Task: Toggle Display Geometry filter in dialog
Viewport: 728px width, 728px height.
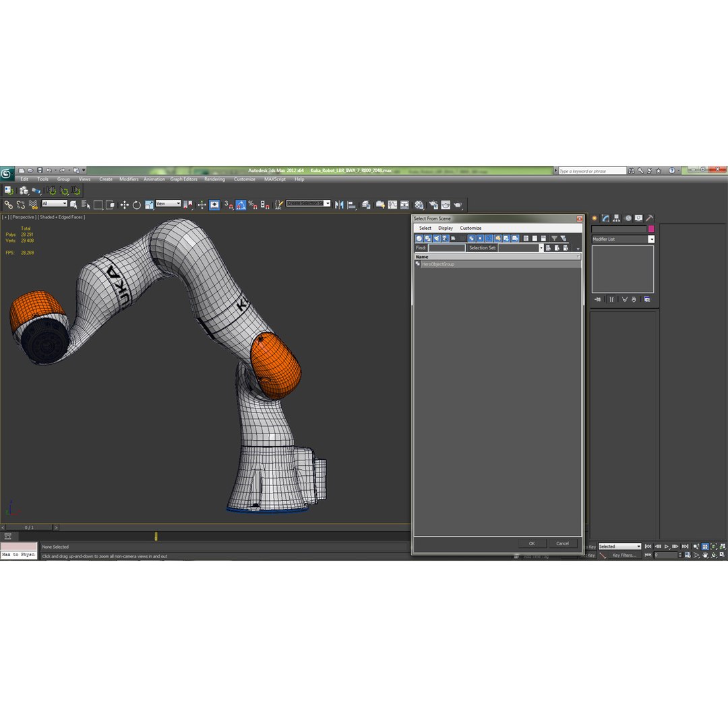Action: 419,238
